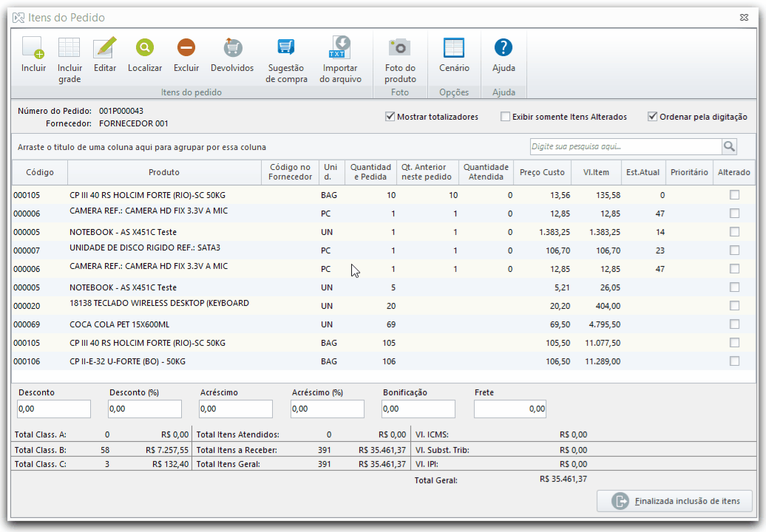Open Foto do produto camera icon
Screen dimensions: 766x532
coord(399,48)
